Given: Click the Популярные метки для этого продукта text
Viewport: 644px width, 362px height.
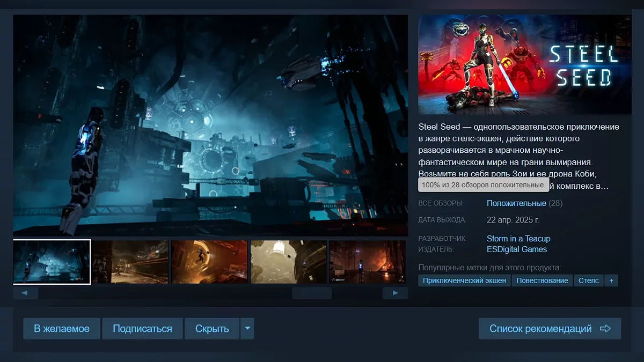Looking at the screenshot, I should click(x=489, y=267).
